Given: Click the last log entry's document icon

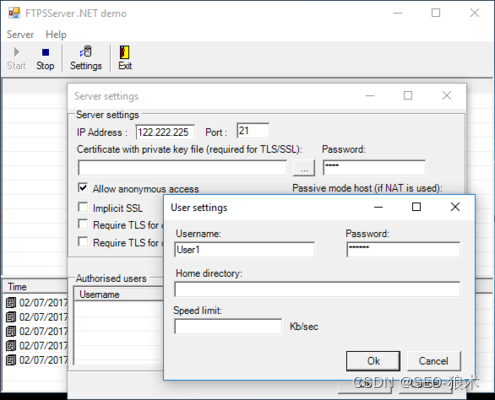Looking at the screenshot, I should pyautogui.click(x=11, y=360).
